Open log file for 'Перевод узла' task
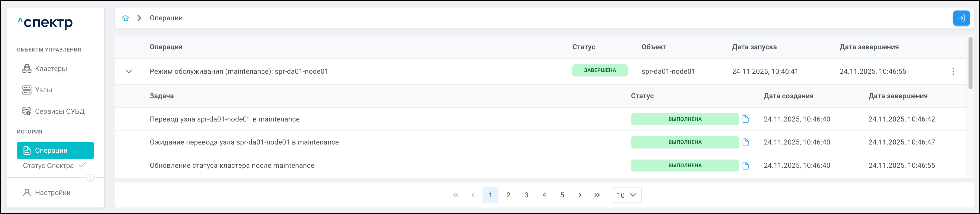The height and width of the screenshot is (214, 980). coord(745,119)
